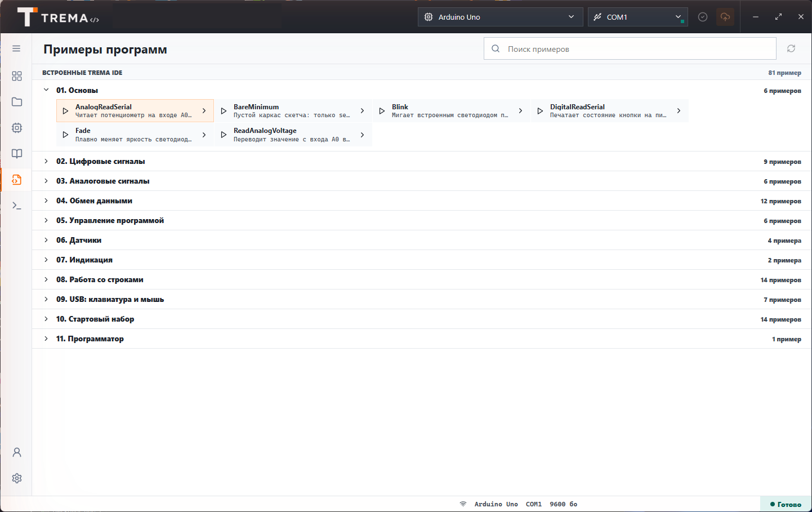Click the Поиск примеров search field
The height and width of the screenshot is (512, 812).
tap(630, 49)
